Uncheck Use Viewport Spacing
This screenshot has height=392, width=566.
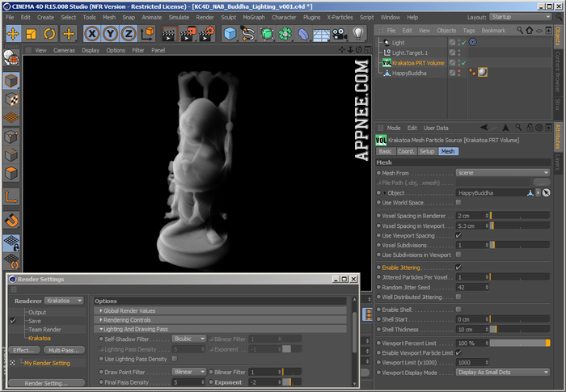tap(458, 235)
